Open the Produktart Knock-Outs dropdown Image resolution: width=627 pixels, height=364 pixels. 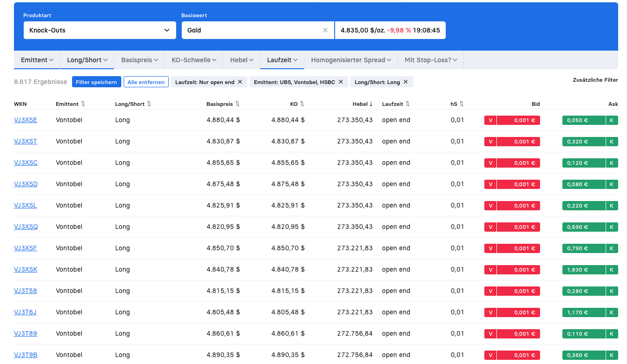click(x=99, y=30)
